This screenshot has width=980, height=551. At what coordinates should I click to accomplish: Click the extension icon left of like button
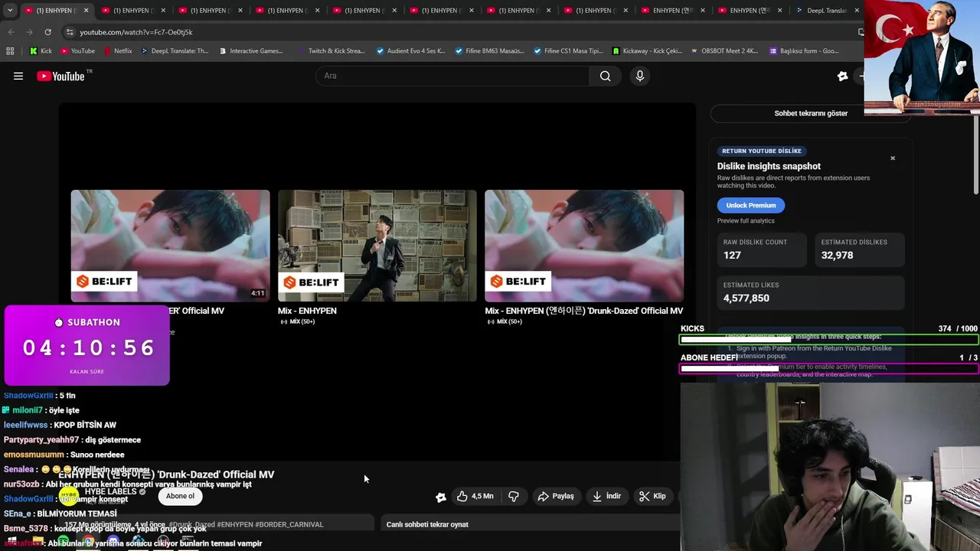click(441, 497)
